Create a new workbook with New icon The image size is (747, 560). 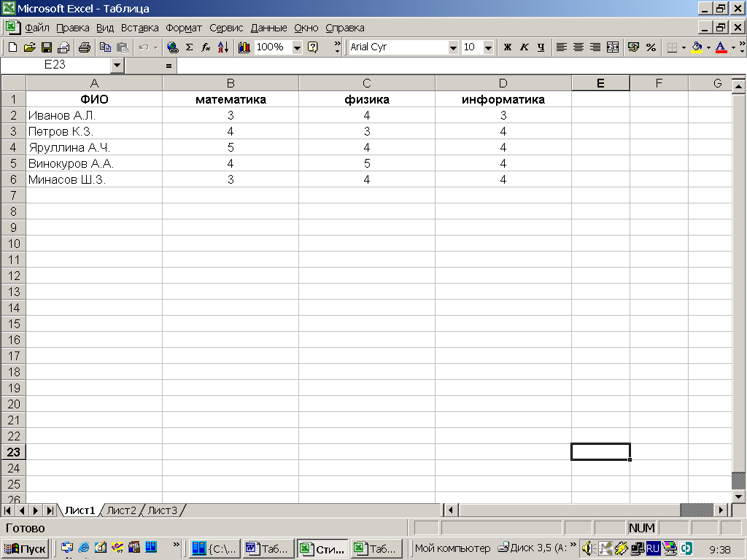click(x=13, y=47)
